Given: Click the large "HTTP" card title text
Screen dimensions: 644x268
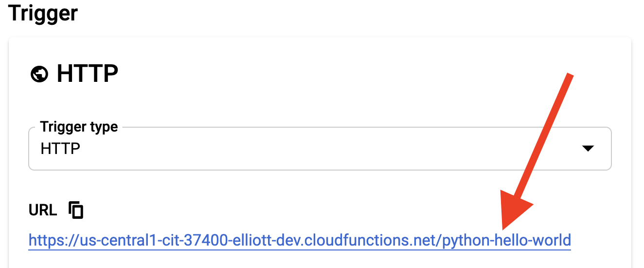Looking at the screenshot, I should 88,75.
